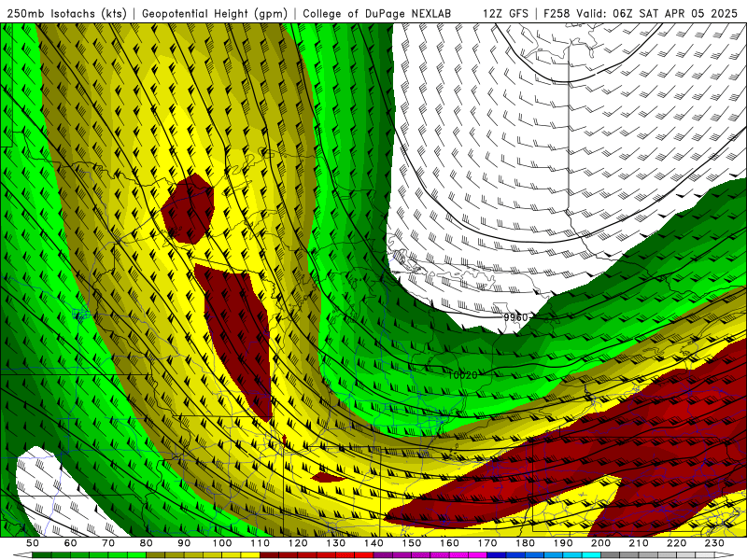Select the darkest green swatch below 50

click(x=42, y=555)
